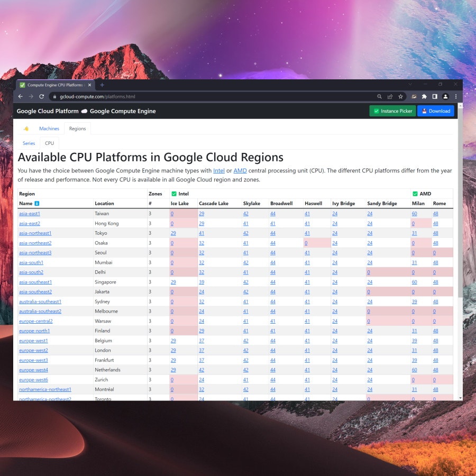Image resolution: width=476 pixels, height=476 pixels.
Task: Open the extension icon left of the puzzle
Action: [x=414, y=97]
